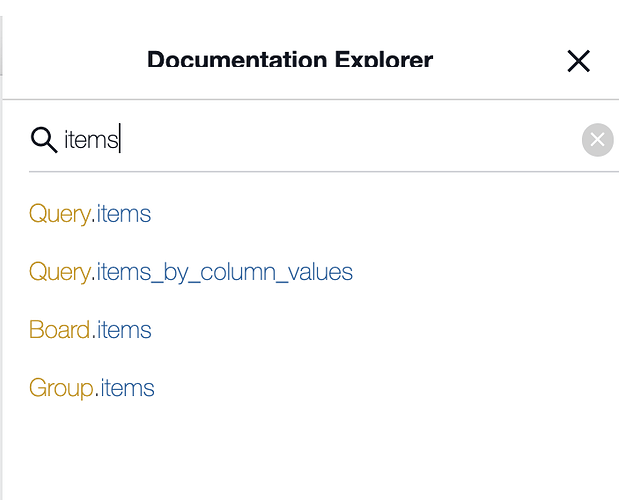This screenshot has height=500, width=619.
Task: Open the items field in the Group.items result
Action: [127, 388]
